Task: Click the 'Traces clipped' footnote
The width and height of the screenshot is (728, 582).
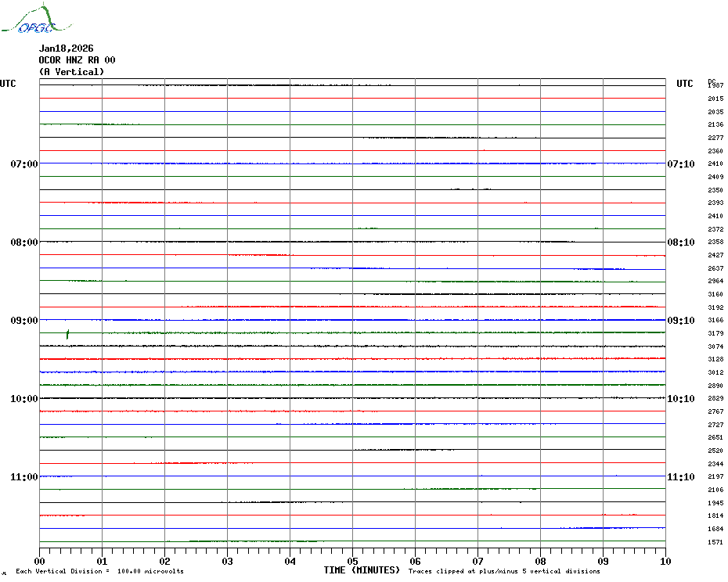Action: (x=504, y=571)
